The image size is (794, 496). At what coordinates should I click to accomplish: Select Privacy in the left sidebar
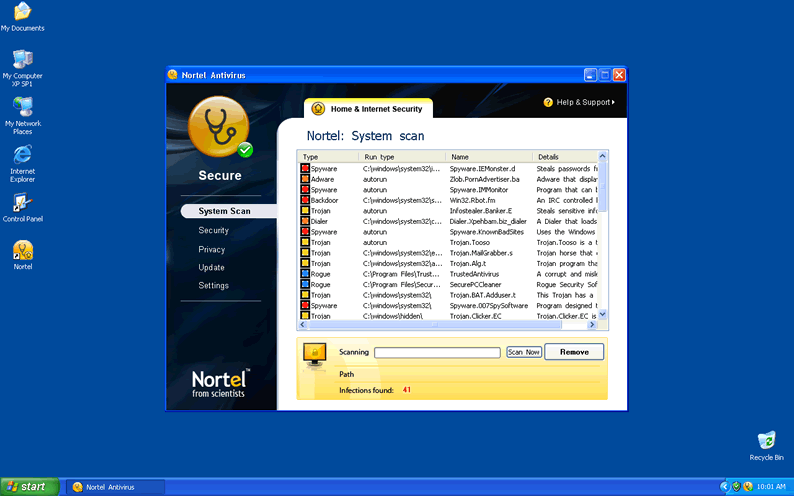pyautogui.click(x=212, y=249)
